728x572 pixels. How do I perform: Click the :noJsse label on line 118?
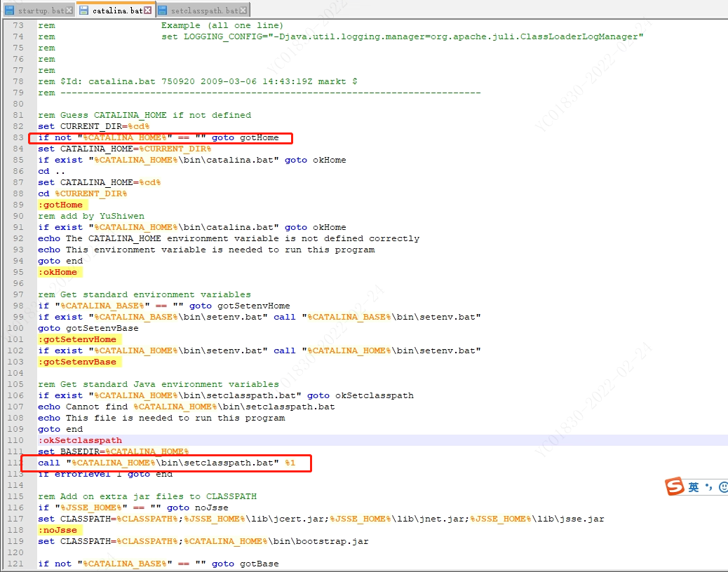(x=58, y=530)
